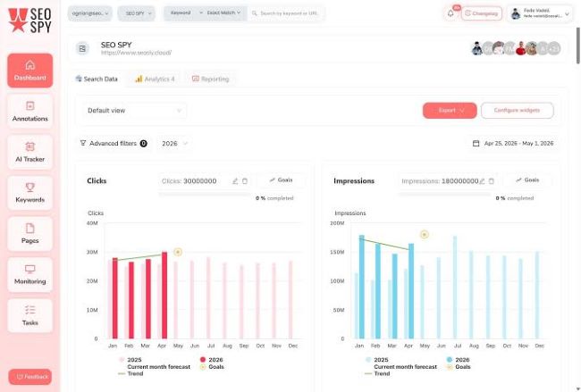Open the Tasks sidebar item
The image size is (581, 392).
coord(30,315)
